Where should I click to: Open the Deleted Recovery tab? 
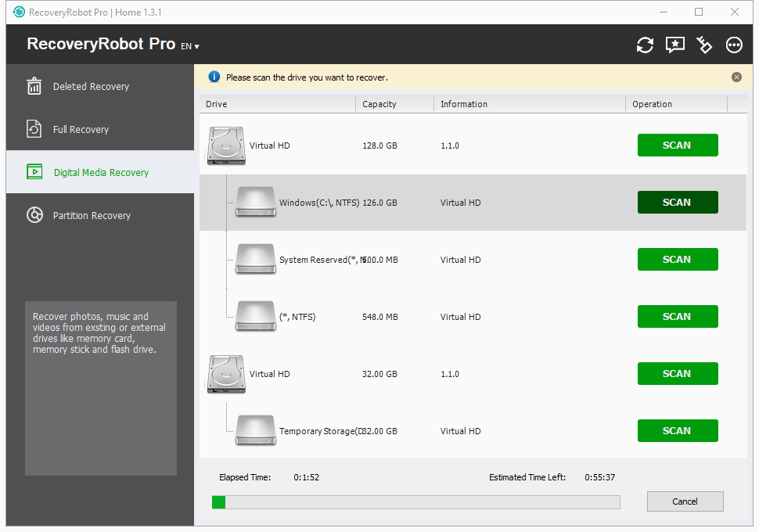[100, 86]
